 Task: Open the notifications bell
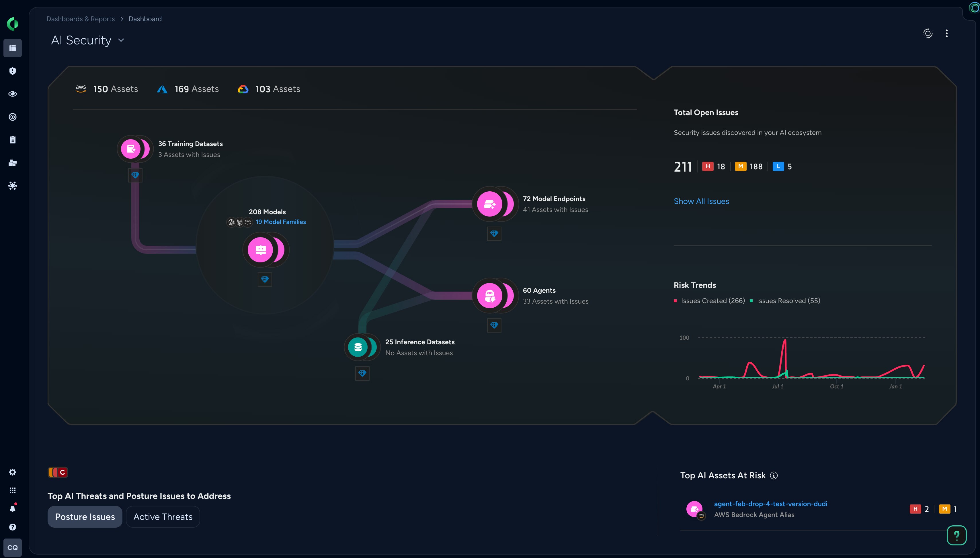click(x=13, y=509)
